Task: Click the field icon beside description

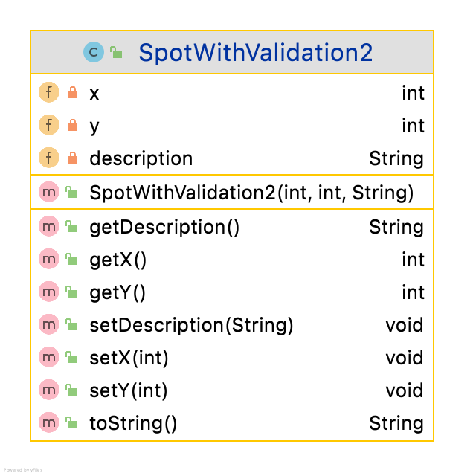Action: [x=49, y=158]
